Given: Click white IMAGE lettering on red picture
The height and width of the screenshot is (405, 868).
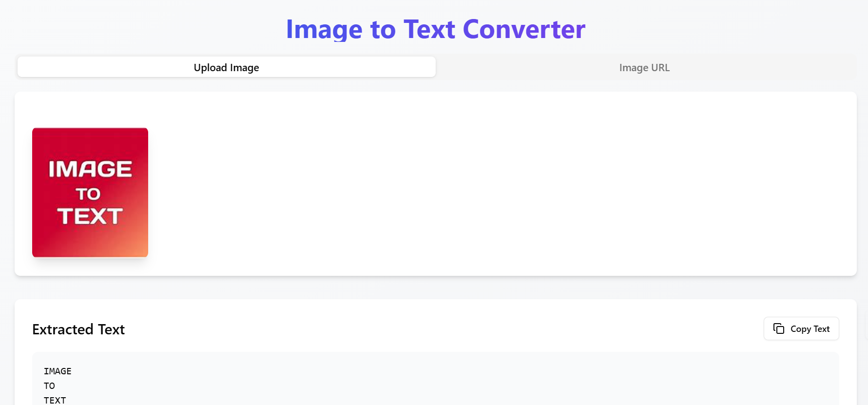Looking at the screenshot, I should [90, 169].
